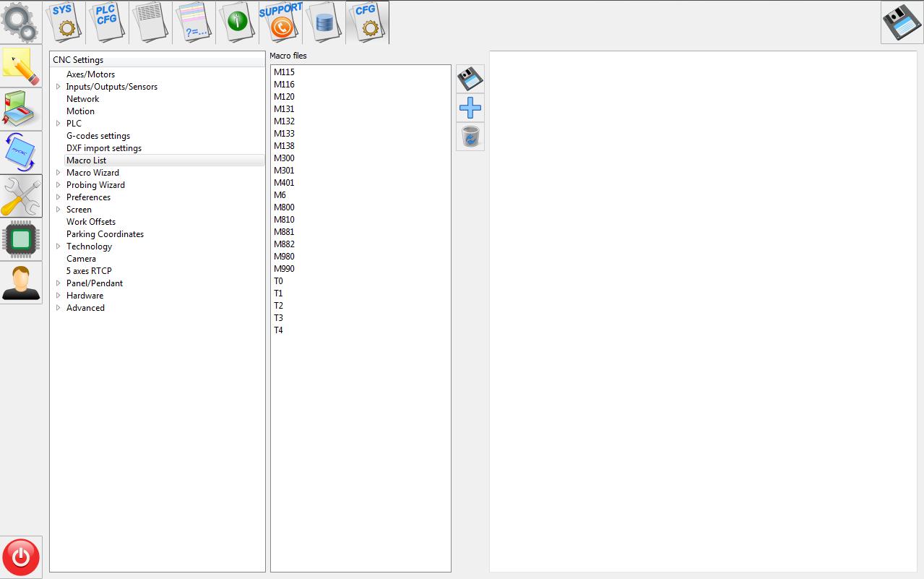Click the green chip hardware sidebar icon

pos(21,239)
